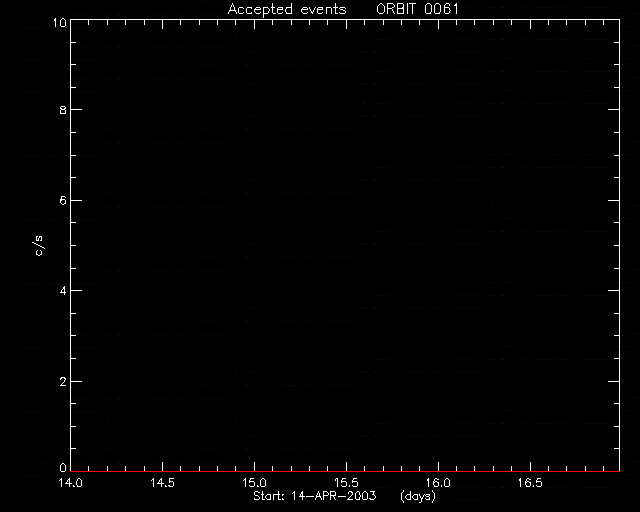Click the y-axis label '4'

point(63,292)
